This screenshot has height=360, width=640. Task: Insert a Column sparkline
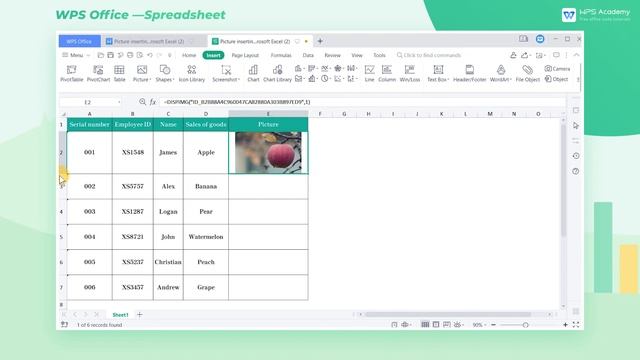point(387,73)
